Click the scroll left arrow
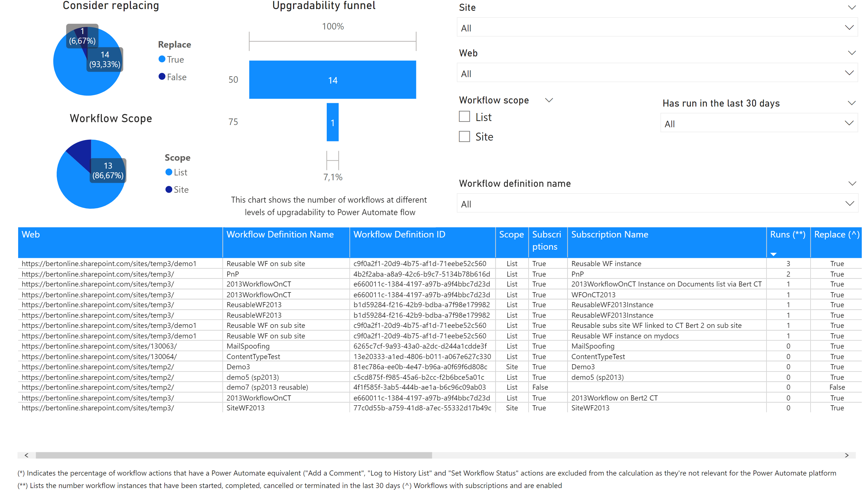The height and width of the screenshot is (492, 868). tap(26, 455)
